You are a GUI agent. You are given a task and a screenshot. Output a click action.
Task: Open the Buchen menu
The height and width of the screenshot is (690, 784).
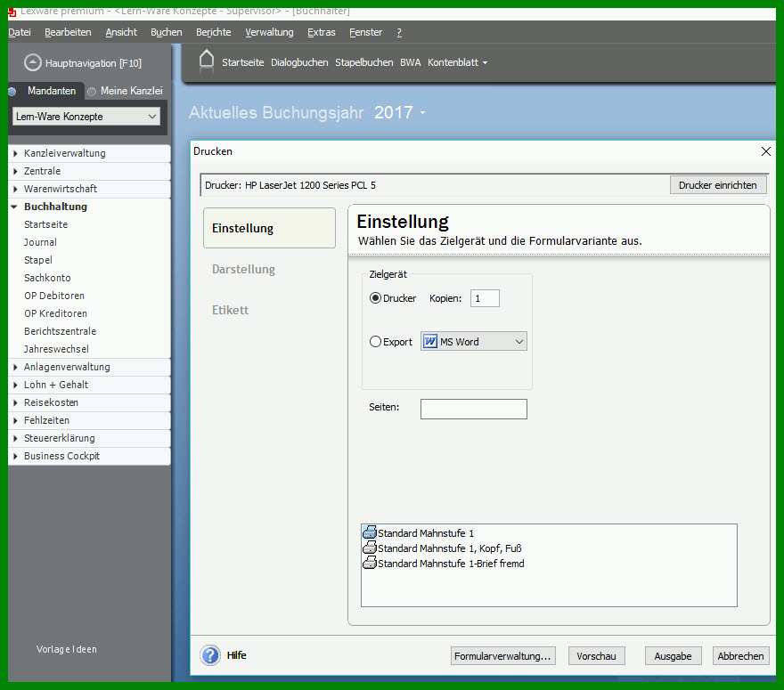[166, 32]
